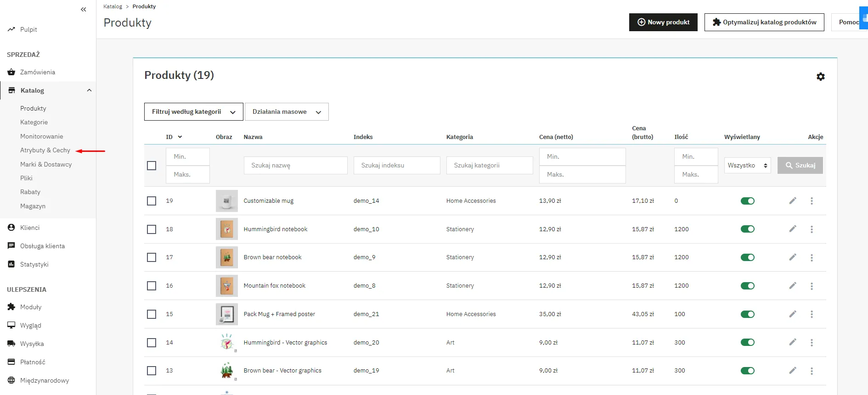Tick the select-all checkbox in filter row
Image resolution: width=868 pixels, height=395 pixels.
(152, 166)
